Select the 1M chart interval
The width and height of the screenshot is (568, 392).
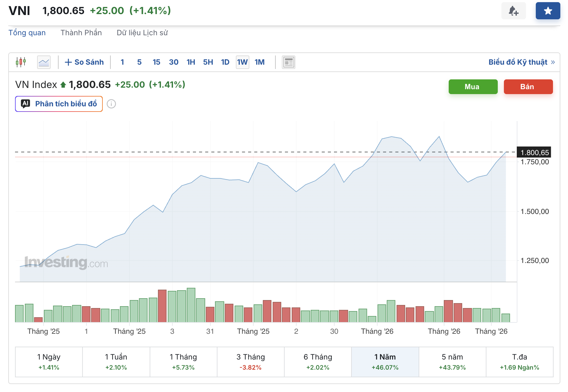point(259,62)
